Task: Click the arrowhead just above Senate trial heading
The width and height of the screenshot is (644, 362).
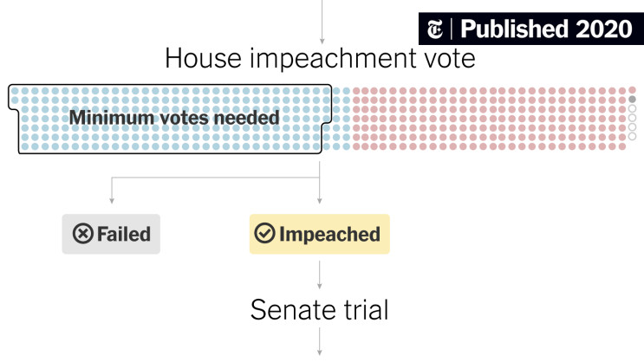Action: pyautogui.click(x=320, y=286)
